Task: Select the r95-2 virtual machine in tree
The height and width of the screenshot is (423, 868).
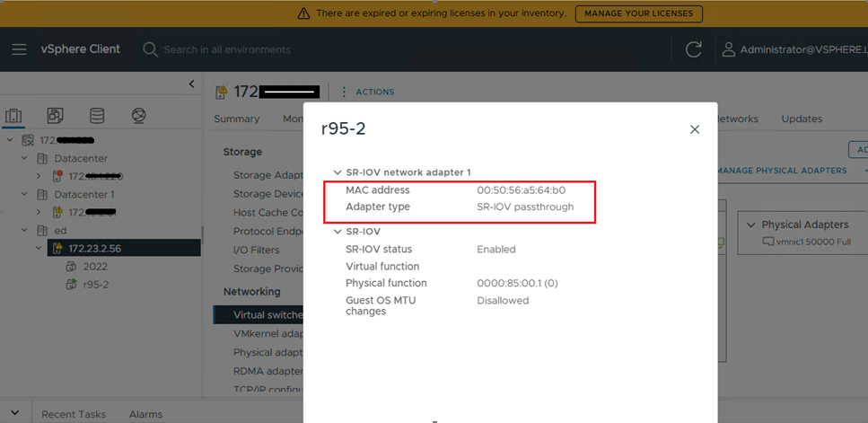Action: point(96,285)
